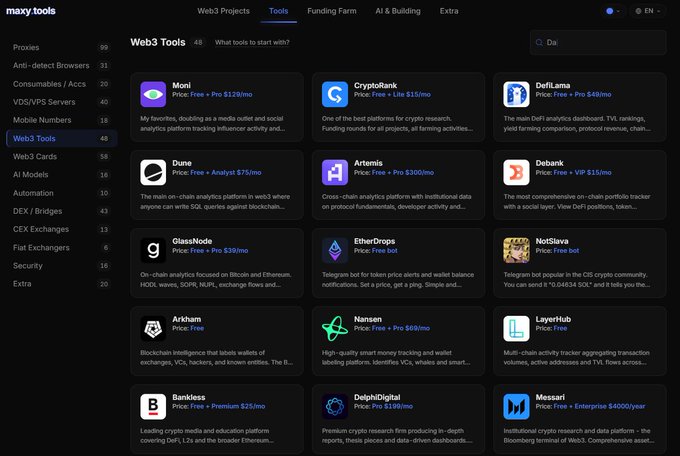Click Nansen price 'Free + Pro $69/mo'

[x=401, y=328]
